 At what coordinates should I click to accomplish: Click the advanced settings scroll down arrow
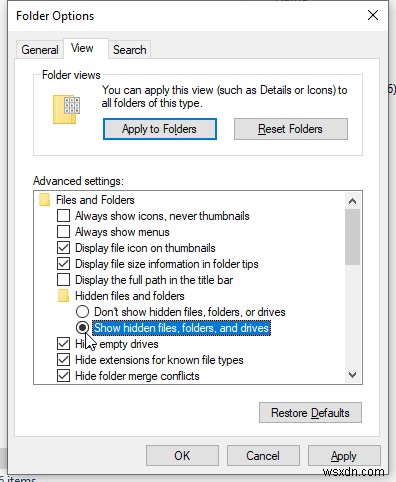coord(352,375)
